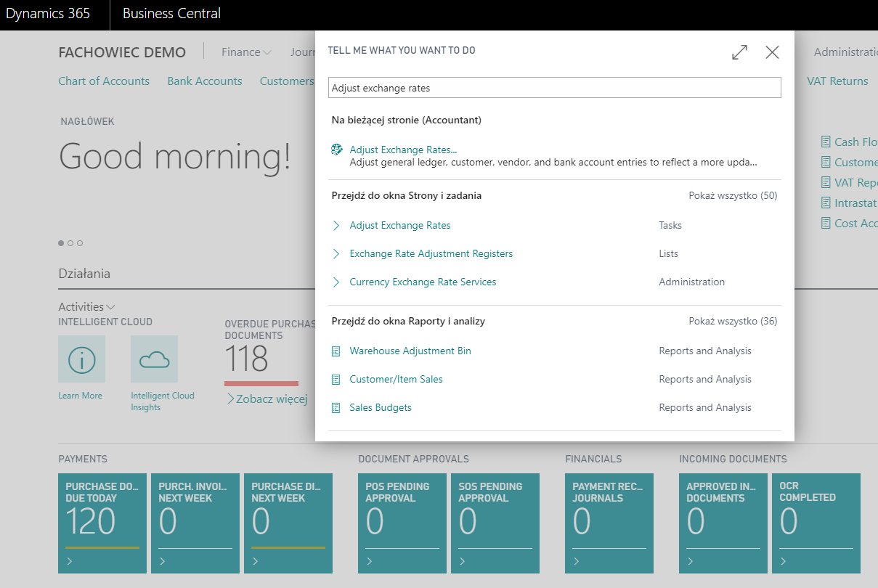This screenshot has width=878, height=588.
Task: Click the Adjust Exchange Rates... action link
Action: pyautogui.click(x=403, y=150)
